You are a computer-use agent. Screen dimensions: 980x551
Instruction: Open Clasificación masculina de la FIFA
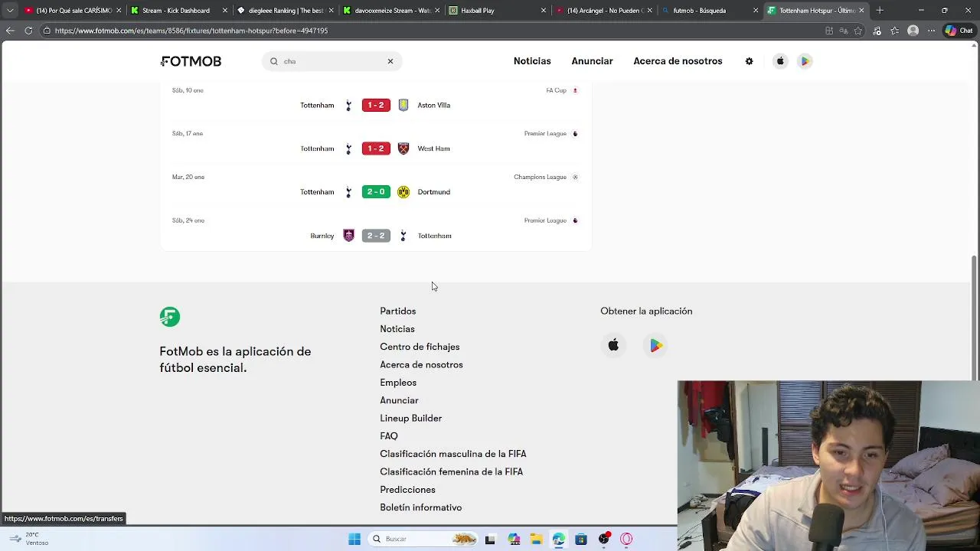pyautogui.click(x=453, y=454)
